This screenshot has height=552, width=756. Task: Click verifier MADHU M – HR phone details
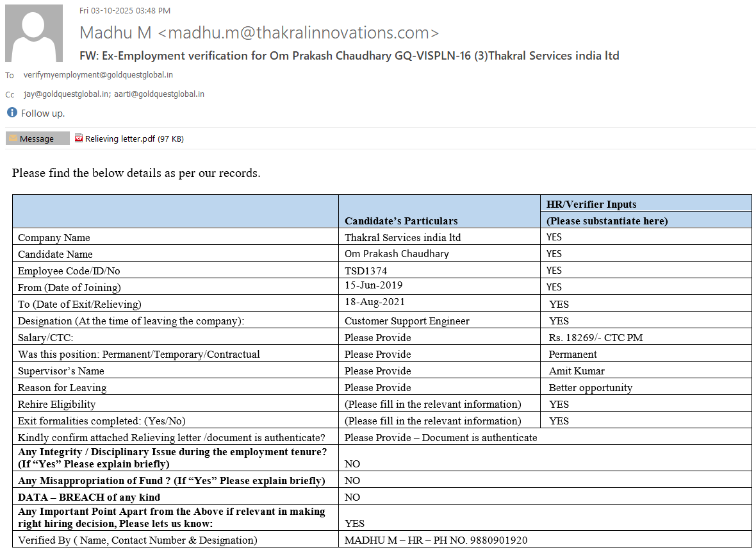436,540
